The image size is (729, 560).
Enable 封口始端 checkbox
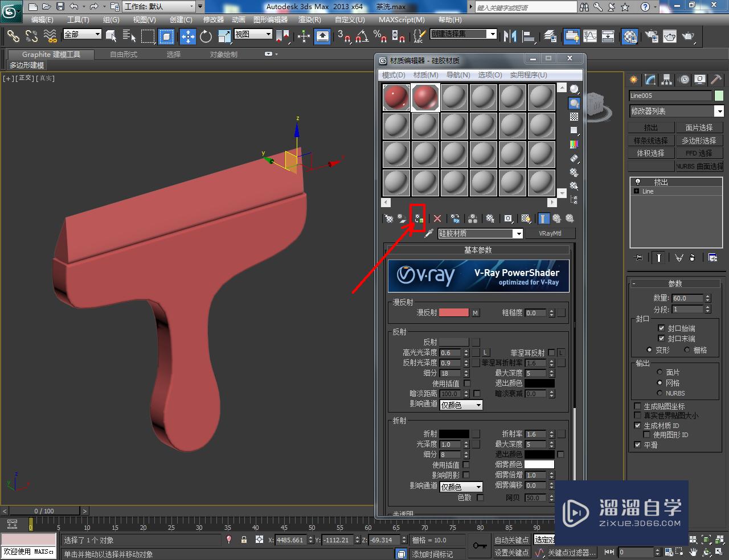pyautogui.click(x=661, y=328)
